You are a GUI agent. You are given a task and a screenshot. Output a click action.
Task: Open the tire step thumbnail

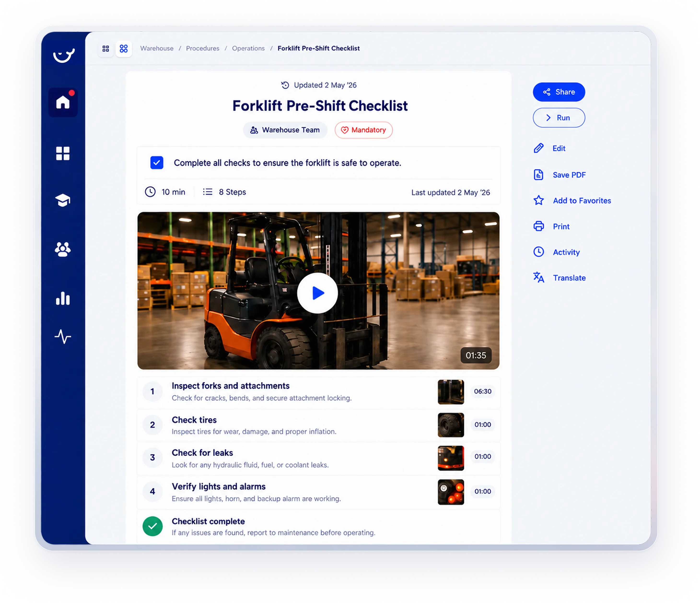coord(451,425)
